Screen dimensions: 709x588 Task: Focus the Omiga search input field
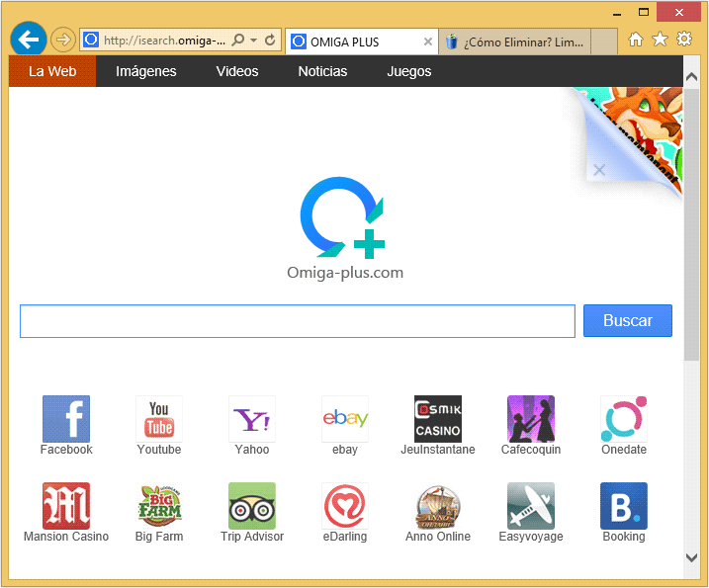point(298,321)
